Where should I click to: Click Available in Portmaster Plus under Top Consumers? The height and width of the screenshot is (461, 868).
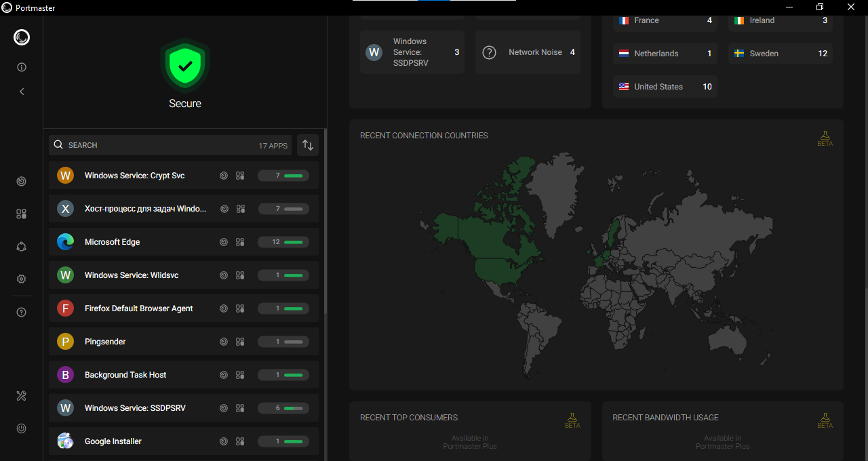tap(470, 442)
